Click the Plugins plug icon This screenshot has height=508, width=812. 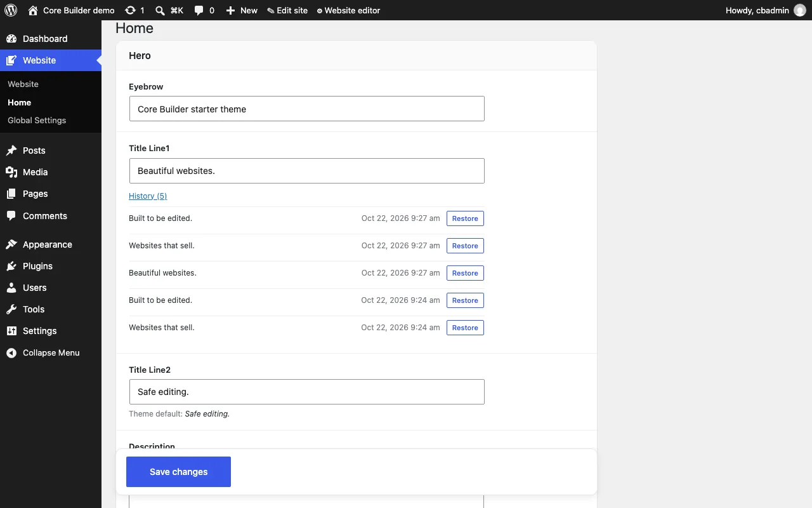click(11, 266)
